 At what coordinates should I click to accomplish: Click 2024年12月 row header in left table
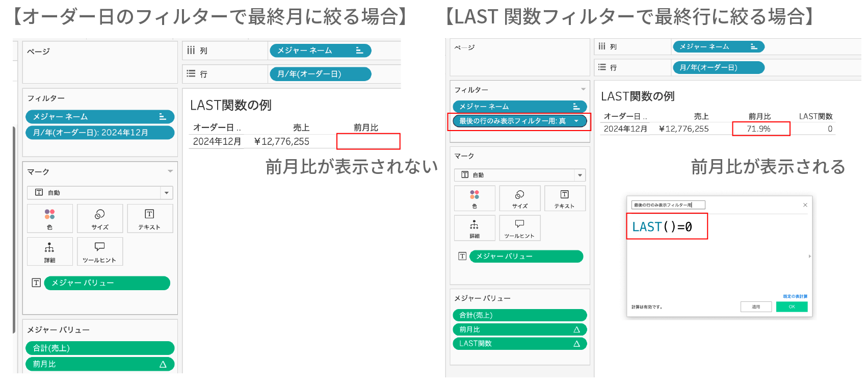[217, 141]
